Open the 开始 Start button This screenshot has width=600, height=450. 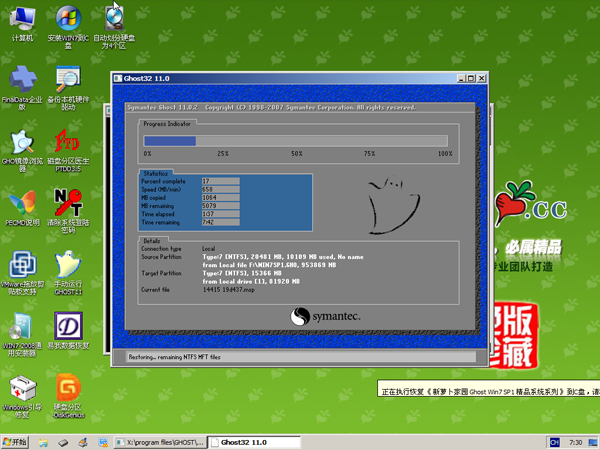[15, 442]
